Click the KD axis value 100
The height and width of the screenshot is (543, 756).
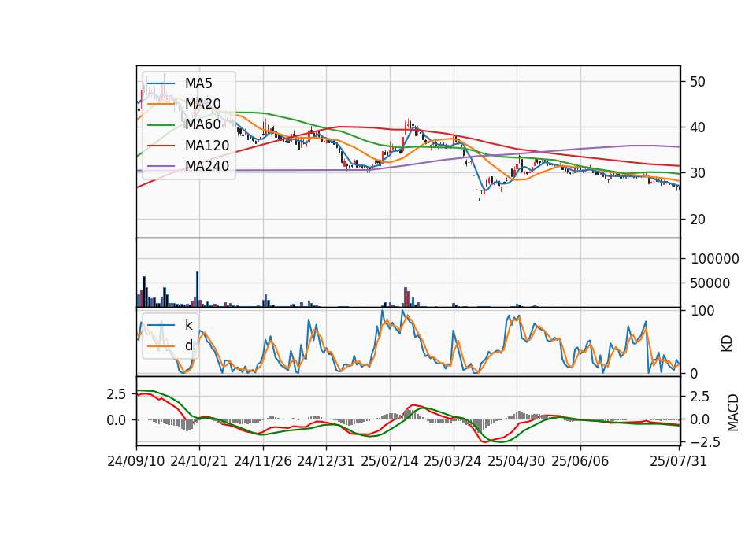coord(702,311)
